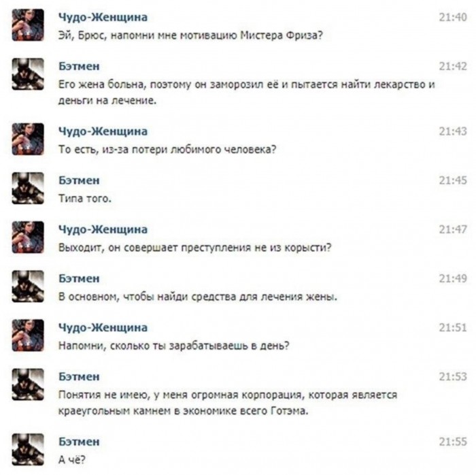Open Batman avatar next to 'А чё?'

click(x=28, y=450)
